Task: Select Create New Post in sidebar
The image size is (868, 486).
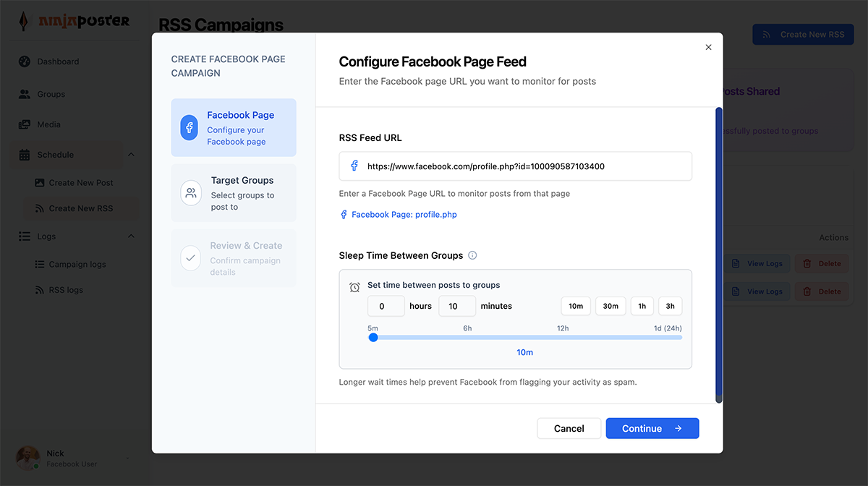Action: [x=81, y=183]
